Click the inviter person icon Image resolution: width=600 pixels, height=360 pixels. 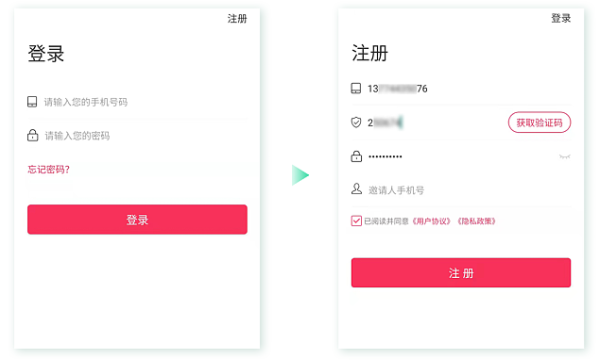pos(356,189)
